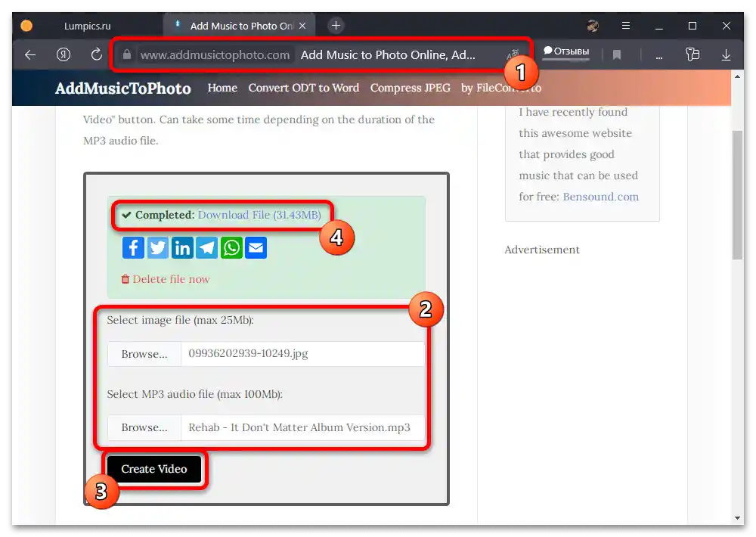
Task: Click Delete file now link
Action: click(166, 279)
